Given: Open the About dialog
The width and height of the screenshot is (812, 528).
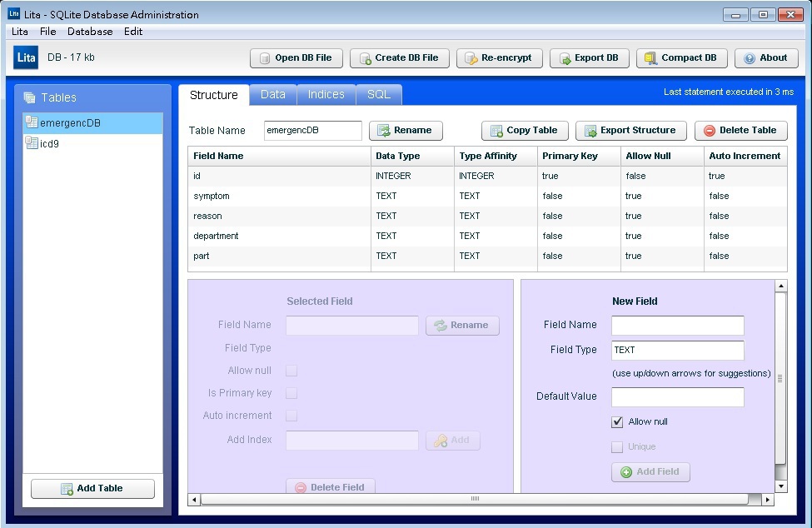Looking at the screenshot, I should tap(765, 58).
